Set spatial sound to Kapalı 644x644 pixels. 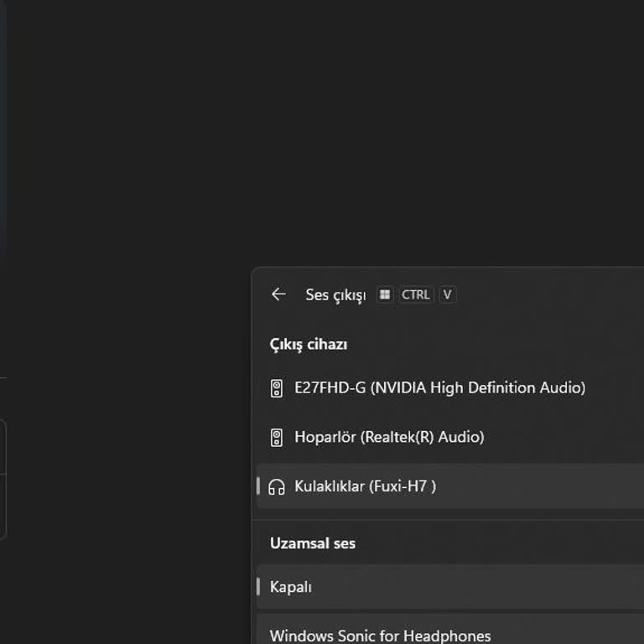291,587
